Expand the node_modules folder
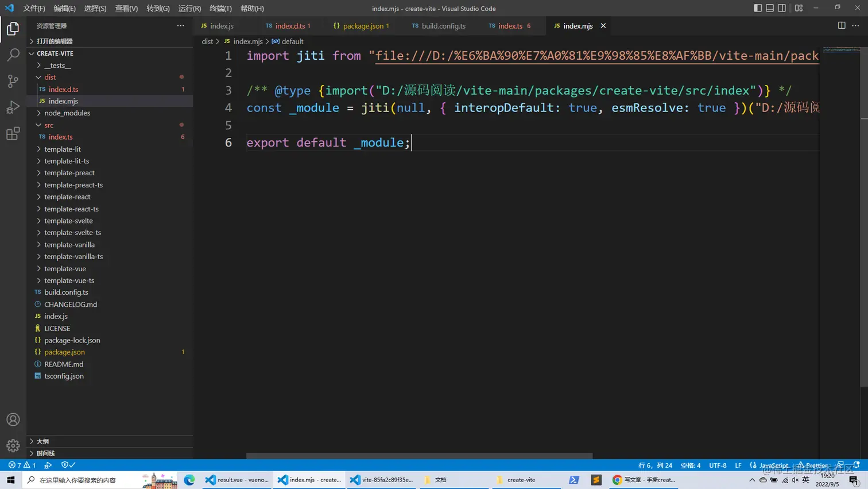 (67, 113)
